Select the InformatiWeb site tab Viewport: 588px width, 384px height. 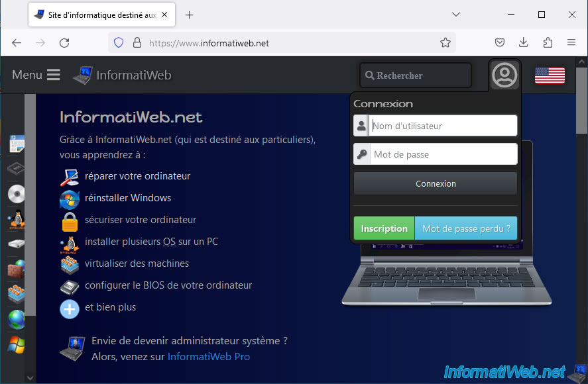[x=99, y=15]
